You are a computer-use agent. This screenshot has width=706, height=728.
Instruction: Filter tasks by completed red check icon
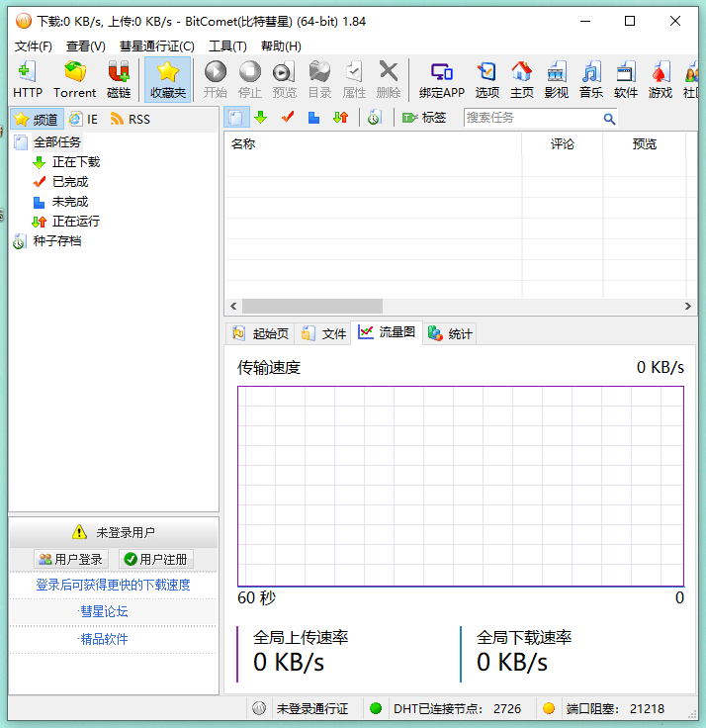pyautogui.click(x=288, y=118)
